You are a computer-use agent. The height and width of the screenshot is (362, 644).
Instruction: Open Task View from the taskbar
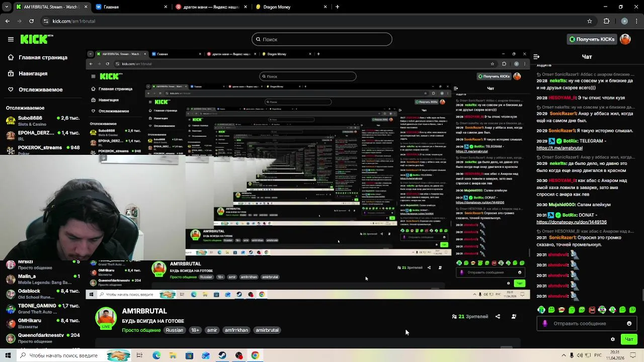coord(139,355)
